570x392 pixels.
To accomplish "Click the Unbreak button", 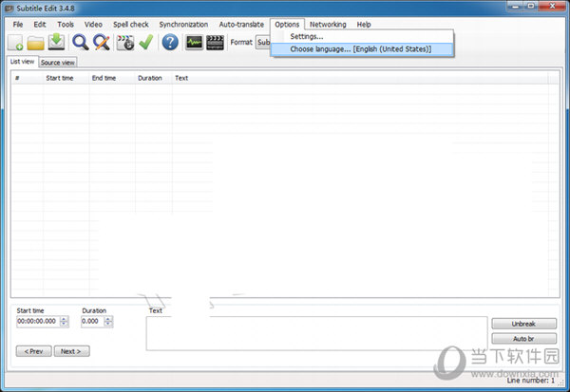I will point(523,324).
